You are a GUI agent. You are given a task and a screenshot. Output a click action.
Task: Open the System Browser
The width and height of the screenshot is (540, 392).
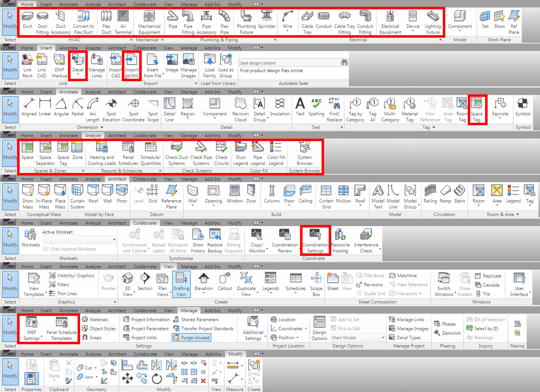click(305, 154)
